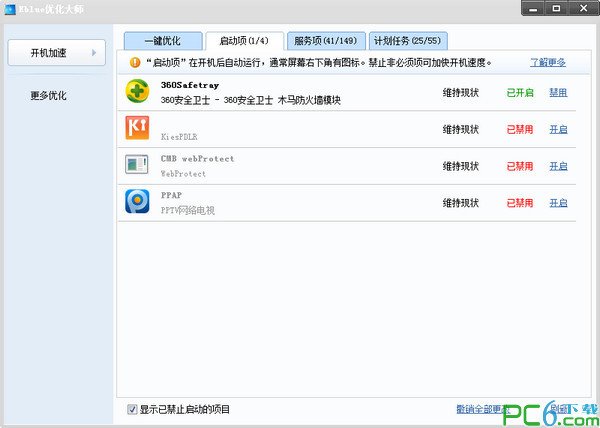Viewport: 600px width, 428px height.
Task: Switch to the 计划任务 (25/55) tab
Action: (408, 41)
